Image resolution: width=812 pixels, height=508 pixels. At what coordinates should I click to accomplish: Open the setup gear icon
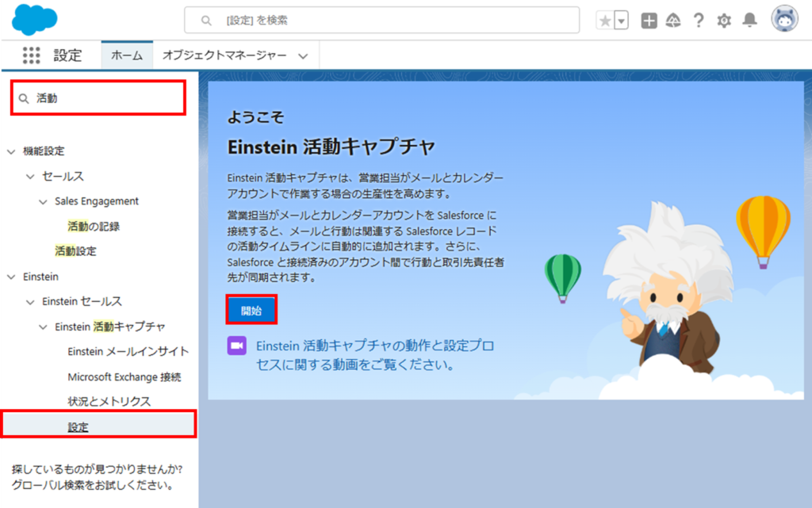click(x=724, y=21)
